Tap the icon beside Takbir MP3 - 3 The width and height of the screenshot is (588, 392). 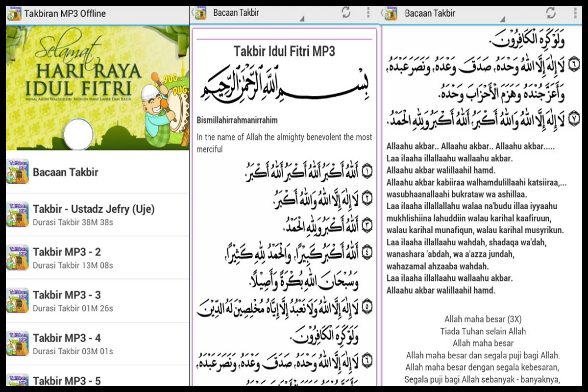[x=18, y=301]
